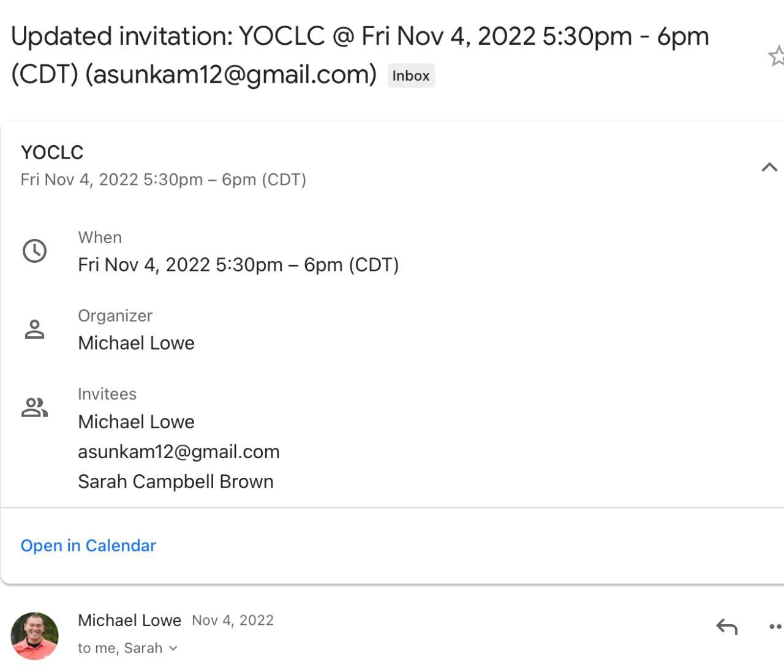Click Michael Lowe in the Invitees list
The height and width of the screenshot is (672, 784).
[x=136, y=421]
